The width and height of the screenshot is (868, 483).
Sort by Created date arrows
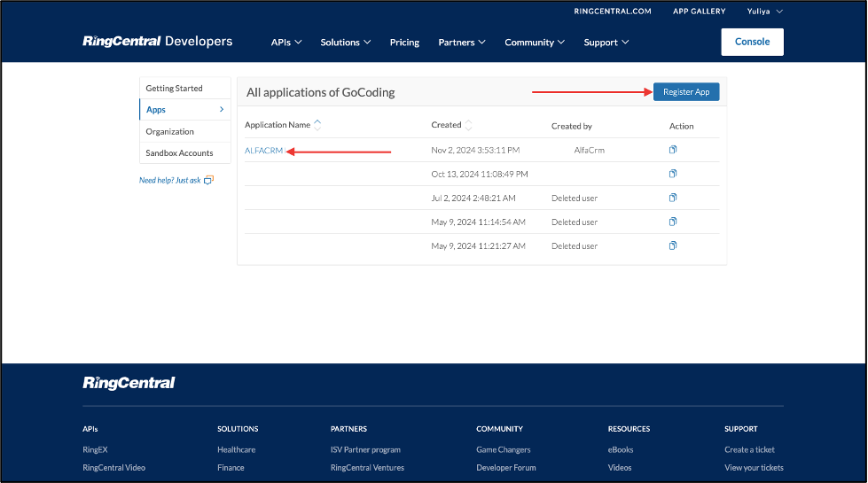[x=468, y=125]
